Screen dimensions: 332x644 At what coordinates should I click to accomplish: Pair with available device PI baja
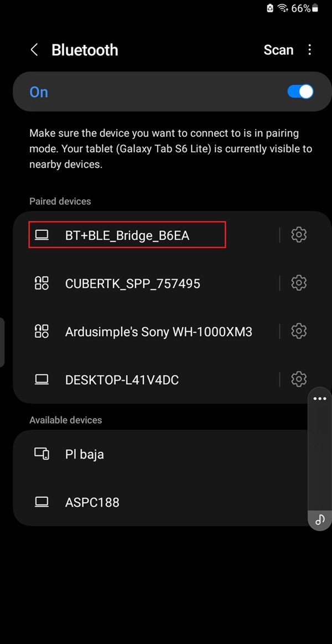point(85,454)
